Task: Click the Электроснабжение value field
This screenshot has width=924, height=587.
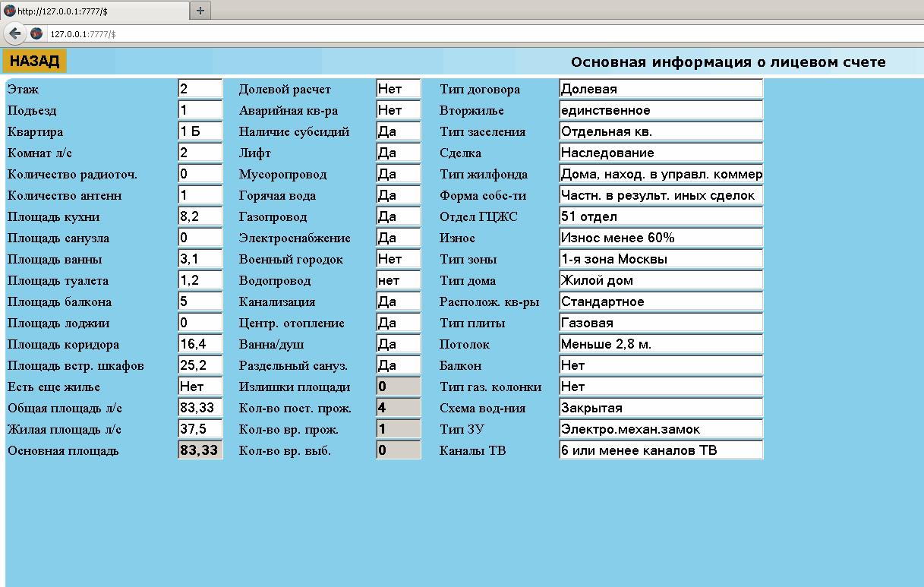Action: point(399,238)
